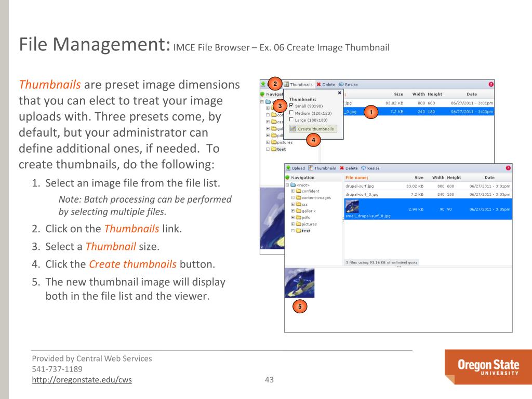Click the horizontal divider handle above the preview
The height and width of the screenshot is (399, 532).
398,267
